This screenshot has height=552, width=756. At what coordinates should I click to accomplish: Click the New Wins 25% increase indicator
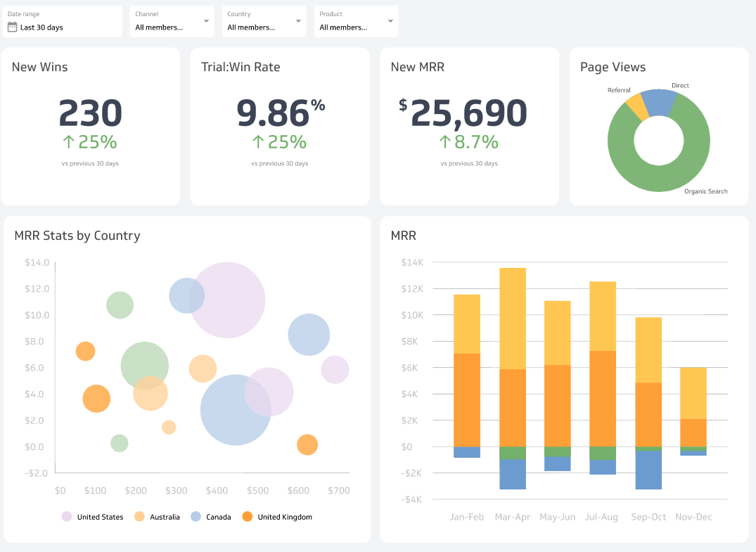point(90,142)
